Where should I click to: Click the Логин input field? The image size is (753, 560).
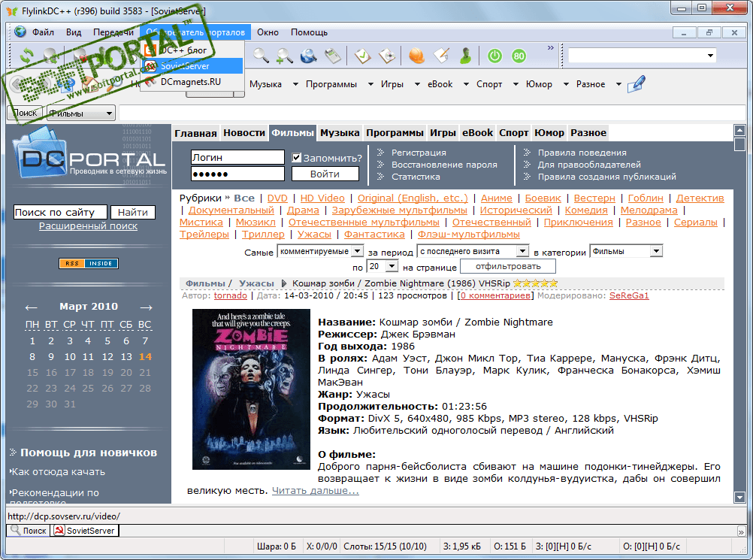point(237,157)
